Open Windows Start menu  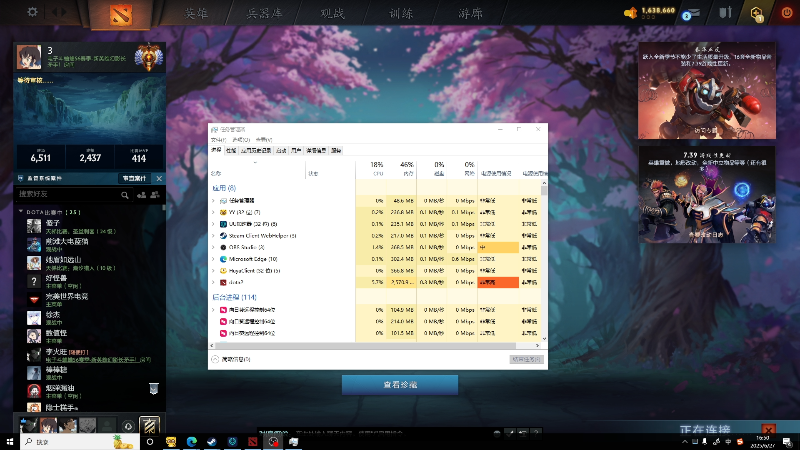10,442
